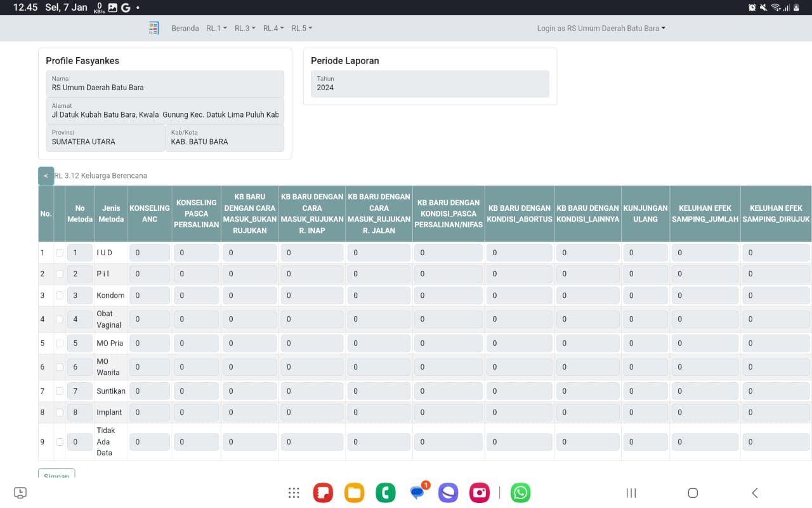Click the Kab/Kota field KAB. BATU BARA
The image size is (812, 508).
[225, 138]
